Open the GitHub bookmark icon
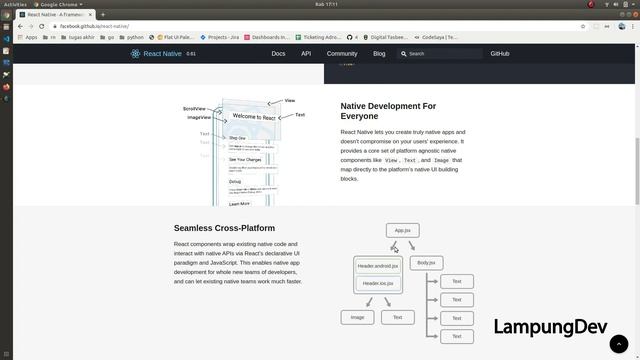 (349, 37)
